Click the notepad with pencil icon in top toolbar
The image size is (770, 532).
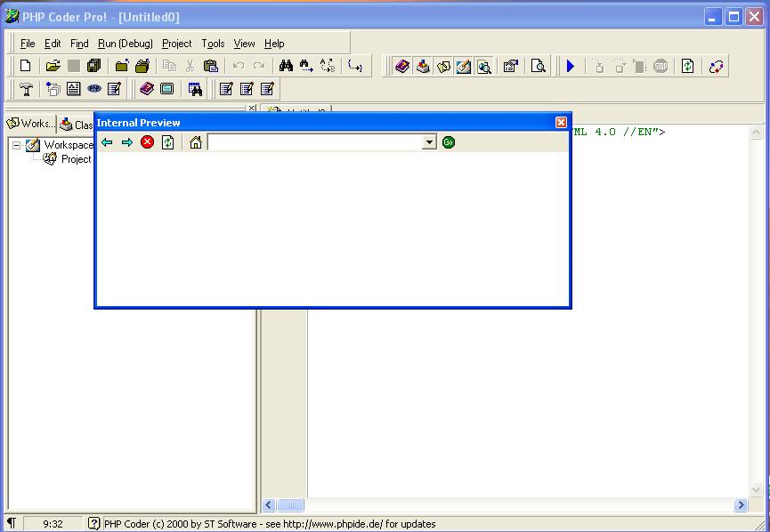point(464,66)
